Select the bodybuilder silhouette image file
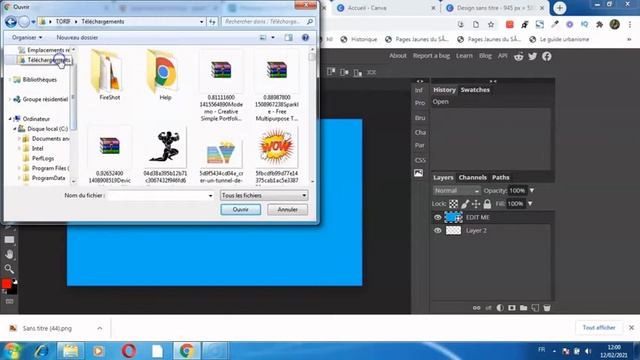The width and height of the screenshot is (640, 360). point(165,154)
